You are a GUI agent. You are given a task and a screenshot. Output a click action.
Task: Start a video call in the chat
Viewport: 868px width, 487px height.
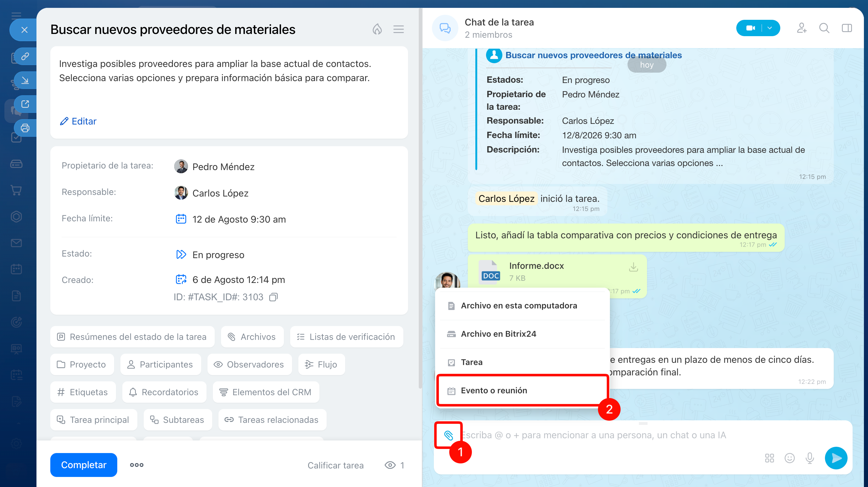click(750, 28)
